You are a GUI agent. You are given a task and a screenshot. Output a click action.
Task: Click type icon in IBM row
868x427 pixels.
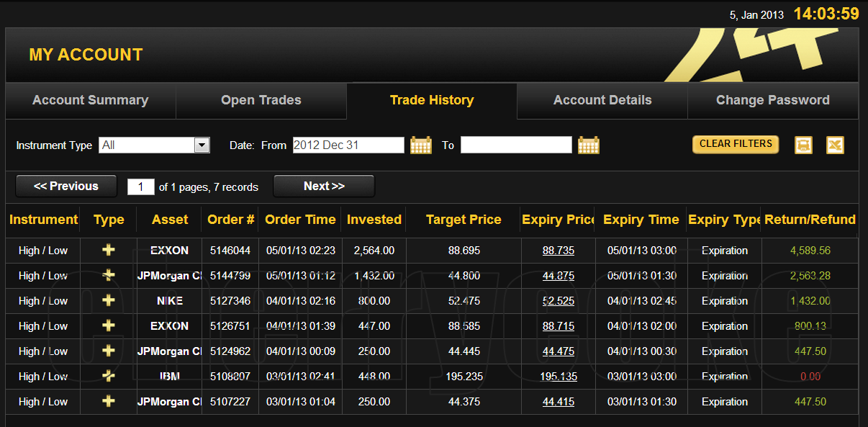point(109,376)
